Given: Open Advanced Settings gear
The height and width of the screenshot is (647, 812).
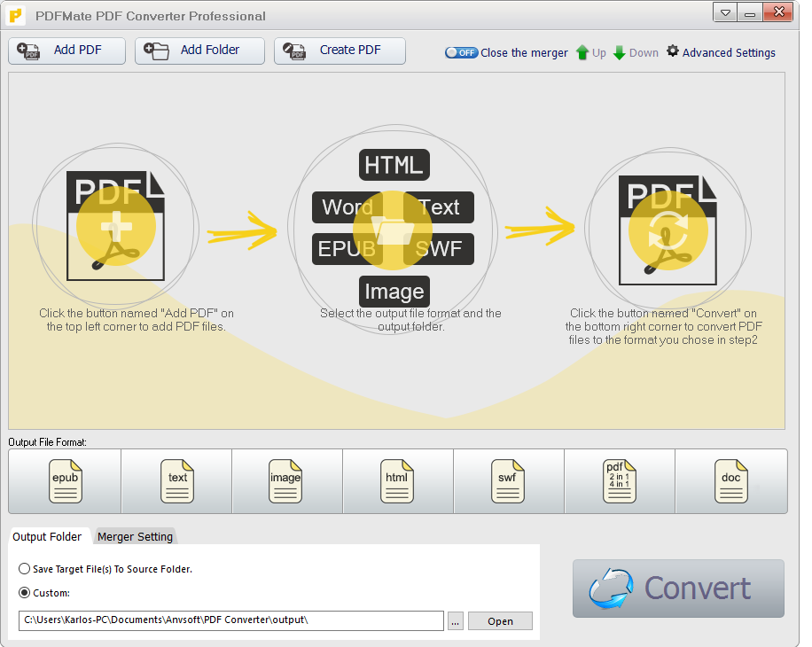Looking at the screenshot, I should tap(721, 52).
